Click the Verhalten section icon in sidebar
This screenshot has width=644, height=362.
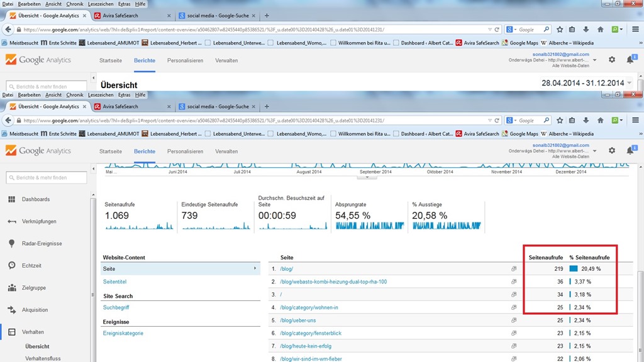point(11,332)
